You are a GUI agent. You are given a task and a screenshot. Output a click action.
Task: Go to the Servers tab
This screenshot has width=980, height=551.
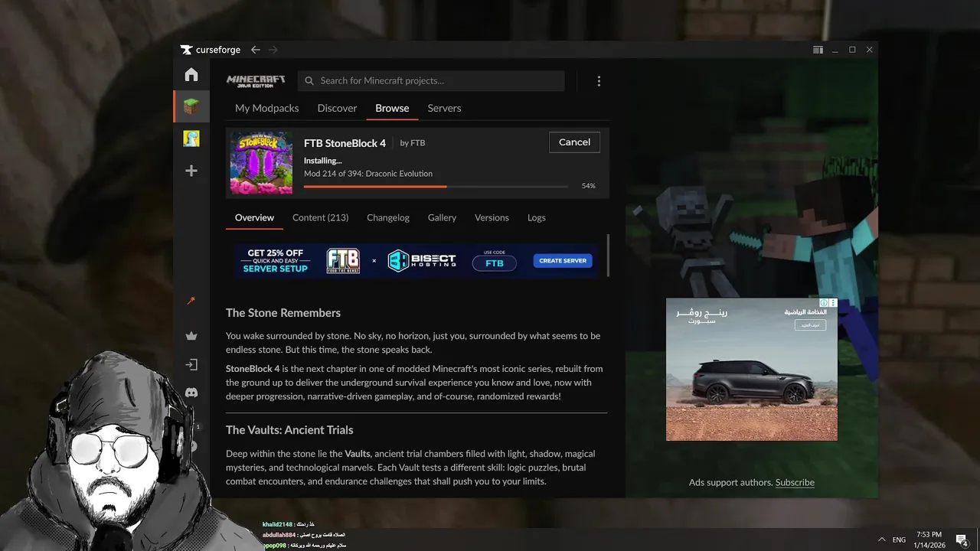tap(444, 108)
